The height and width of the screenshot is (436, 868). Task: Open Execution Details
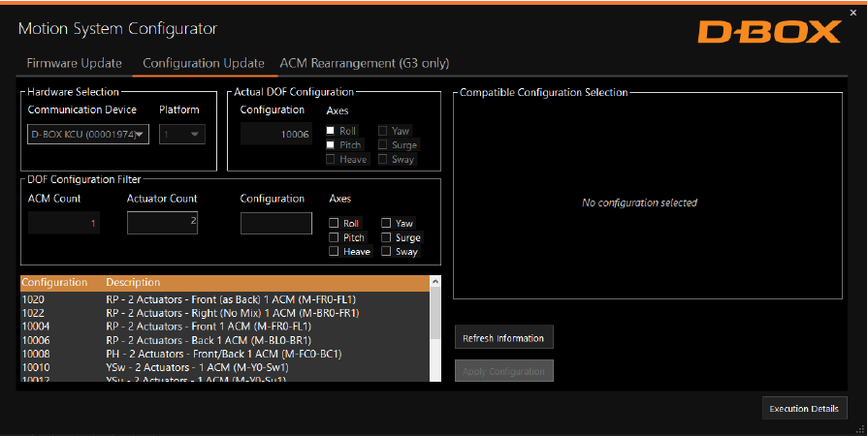(x=804, y=409)
